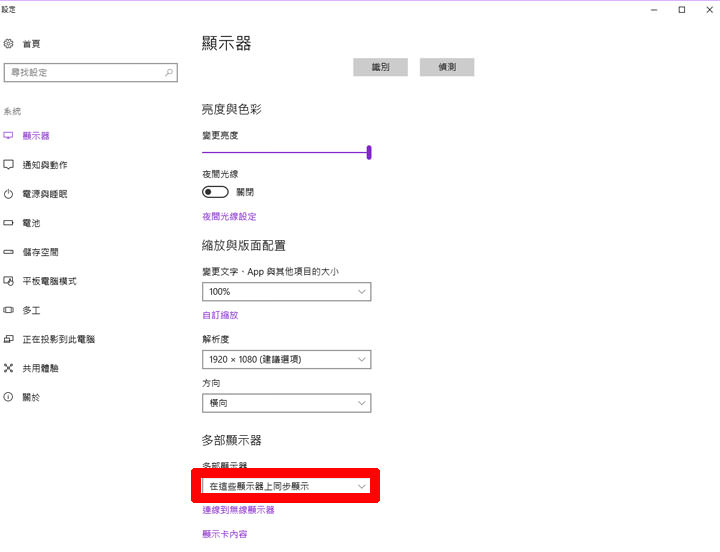Click the search magnifier icon in 尋找設定
720x552 pixels.
[x=169, y=73]
